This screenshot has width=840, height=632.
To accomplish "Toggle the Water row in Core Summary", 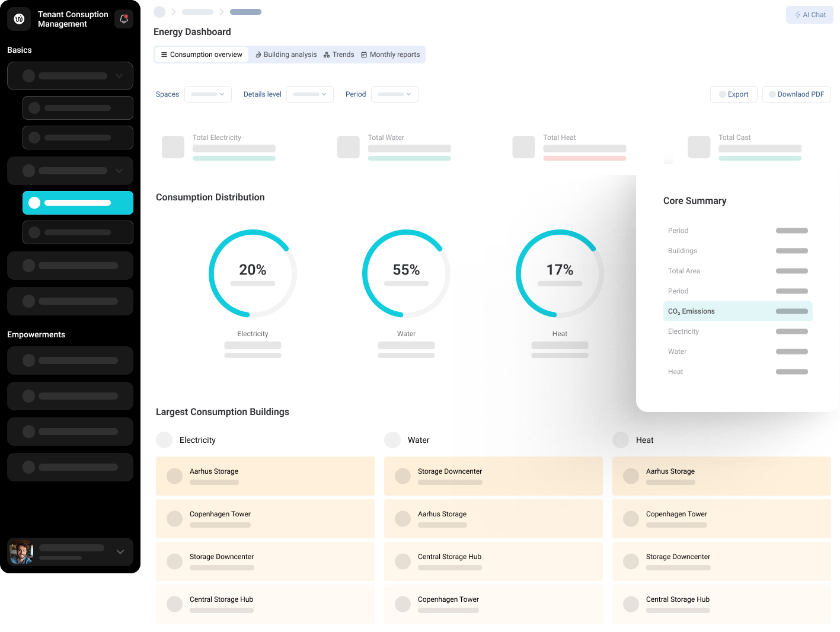I will tap(737, 351).
